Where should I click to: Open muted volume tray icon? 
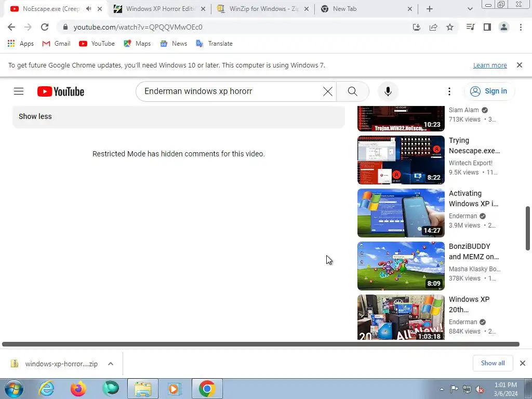pos(480,389)
